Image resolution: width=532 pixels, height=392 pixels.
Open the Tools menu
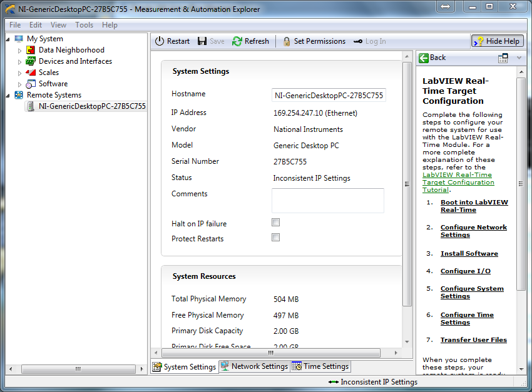pos(84,25)
